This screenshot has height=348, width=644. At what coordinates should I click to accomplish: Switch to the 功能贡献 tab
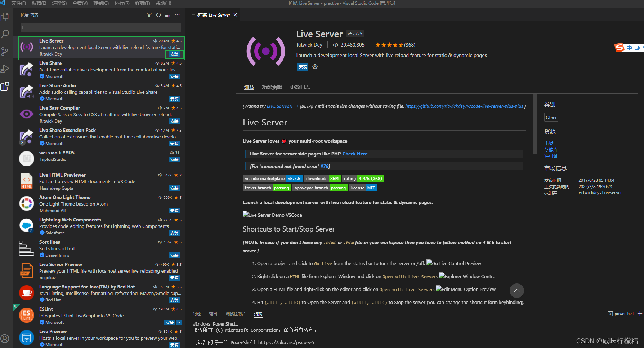tap(272, 87)
